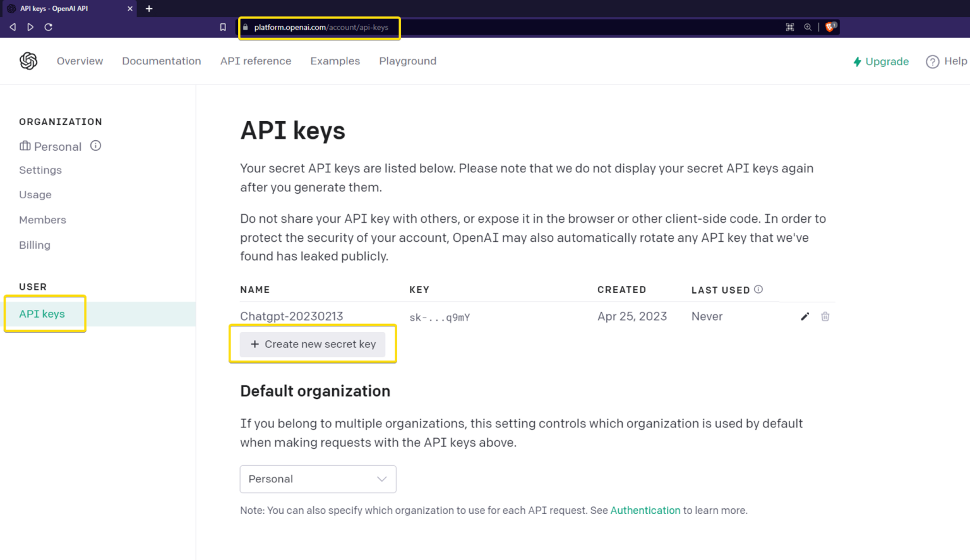Open the Authentication link
The image size is (970, 560).
coord(645,510)
